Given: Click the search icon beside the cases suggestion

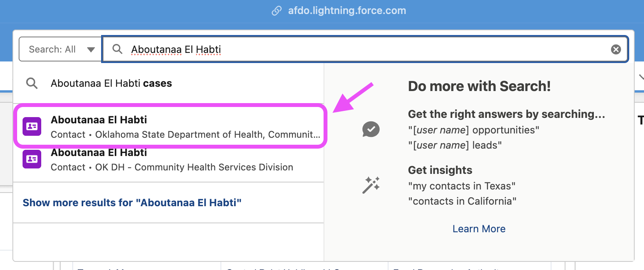Looking at the screenshot, I should (33, 83).
